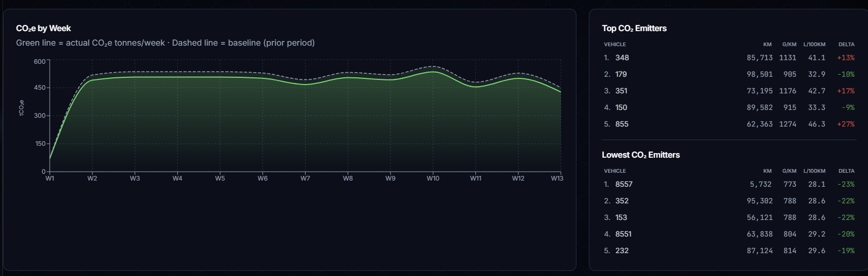
Task: Click the W10 peak on the chart axis
Action: (433, 178)
